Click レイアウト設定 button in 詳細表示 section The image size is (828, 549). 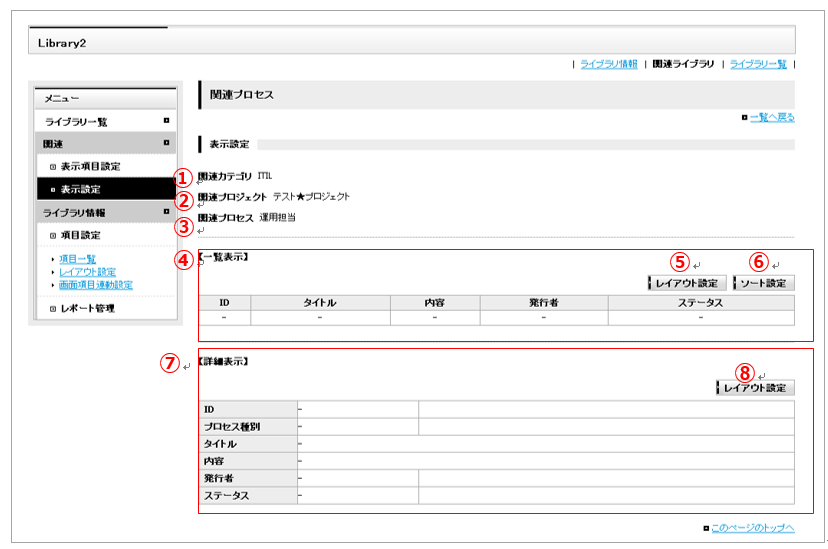click(755, 387)
